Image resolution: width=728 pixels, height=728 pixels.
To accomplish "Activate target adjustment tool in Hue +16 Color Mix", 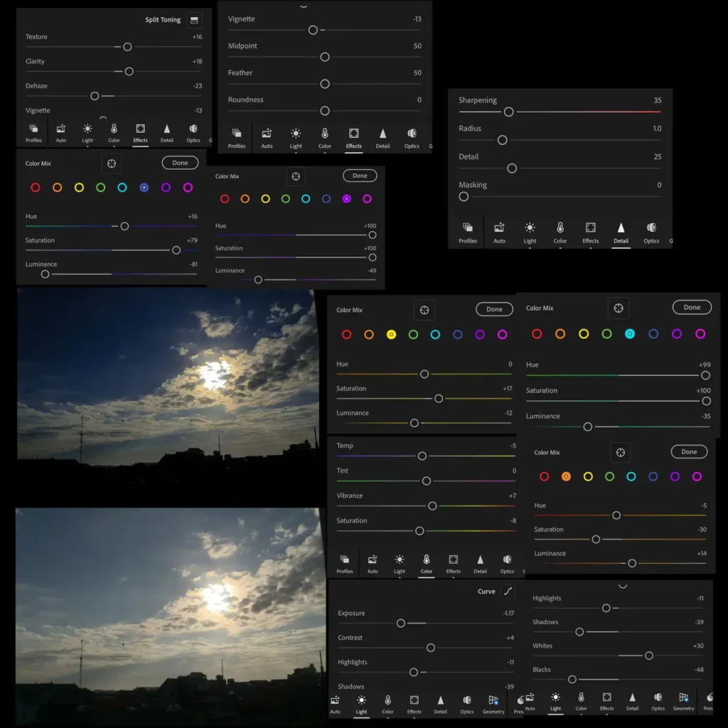I will 112,164.
